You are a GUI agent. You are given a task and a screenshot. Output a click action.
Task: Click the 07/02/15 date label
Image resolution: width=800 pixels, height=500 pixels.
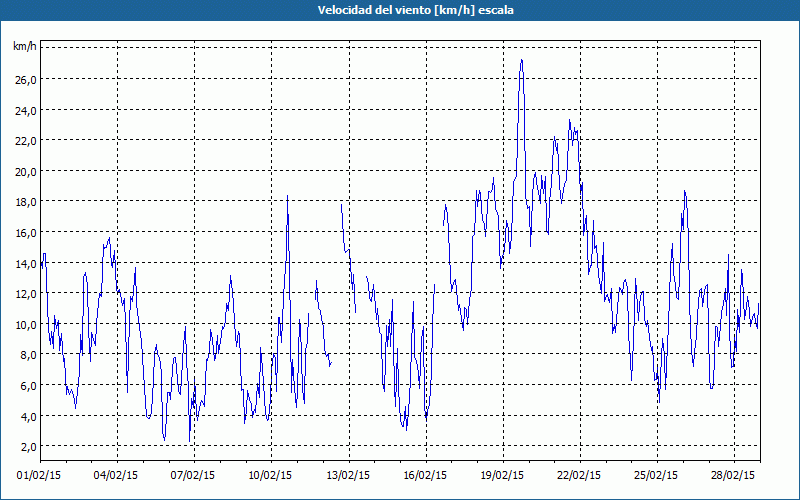(x=193, y=475)
